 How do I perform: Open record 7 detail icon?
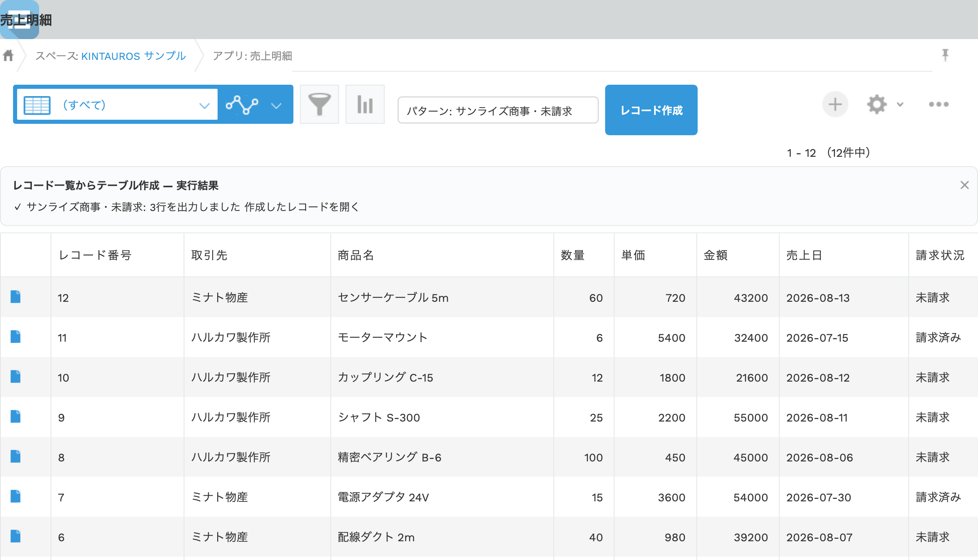[x=15, y=496]
